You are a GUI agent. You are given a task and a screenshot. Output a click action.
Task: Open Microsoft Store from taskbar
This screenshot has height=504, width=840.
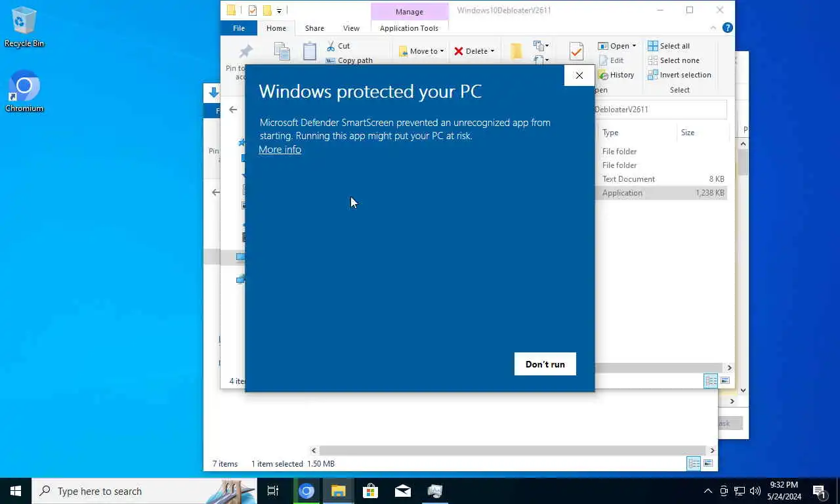(370, 491)
